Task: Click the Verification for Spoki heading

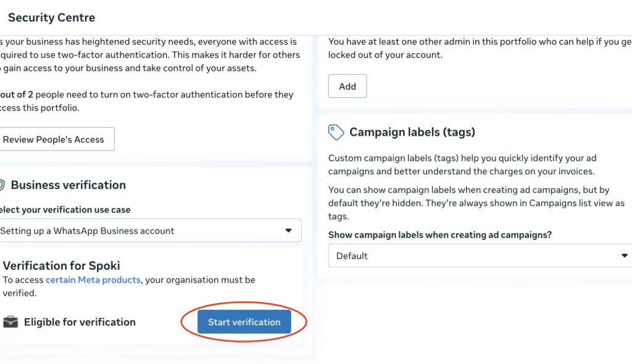Action: [62, 266]
